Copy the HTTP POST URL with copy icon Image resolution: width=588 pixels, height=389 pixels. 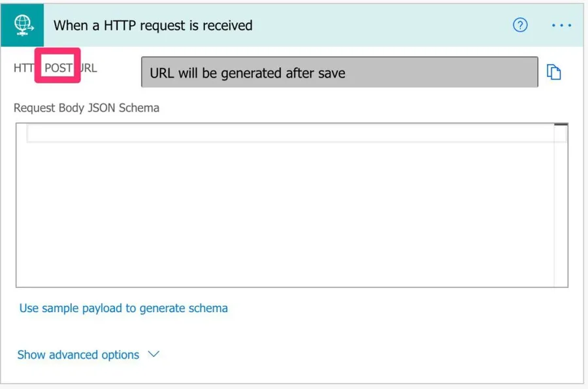tap(553, 72)
